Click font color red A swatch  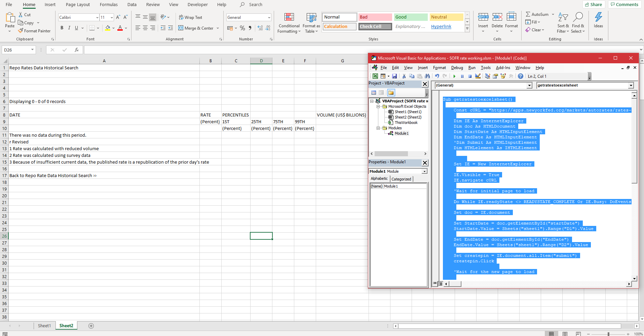tap(120, 28)
